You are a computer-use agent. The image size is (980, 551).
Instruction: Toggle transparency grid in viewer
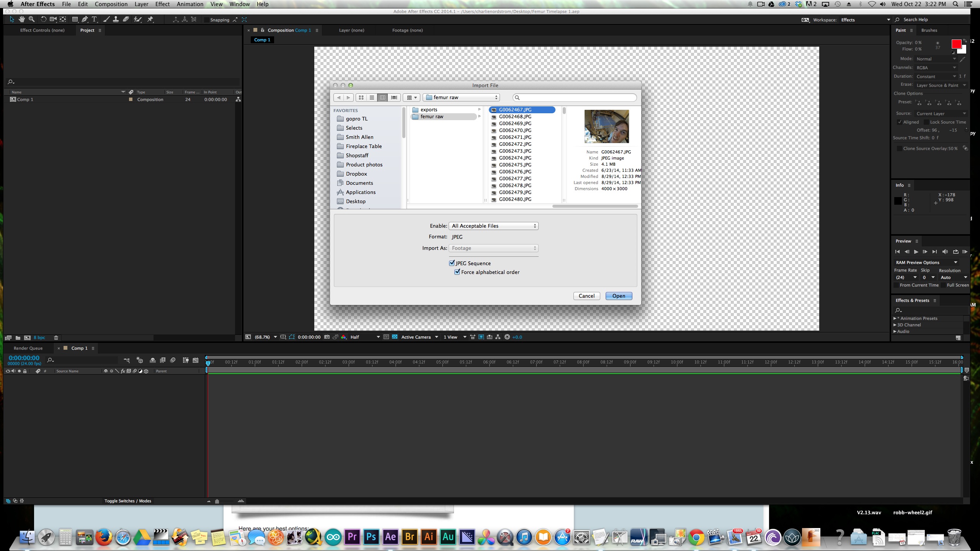coord(394,337)
